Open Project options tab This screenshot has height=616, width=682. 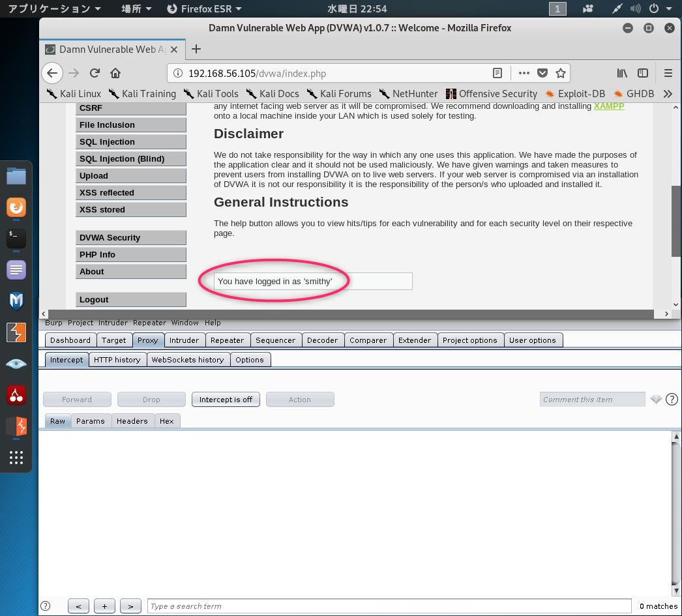click(x=470, y=340)
